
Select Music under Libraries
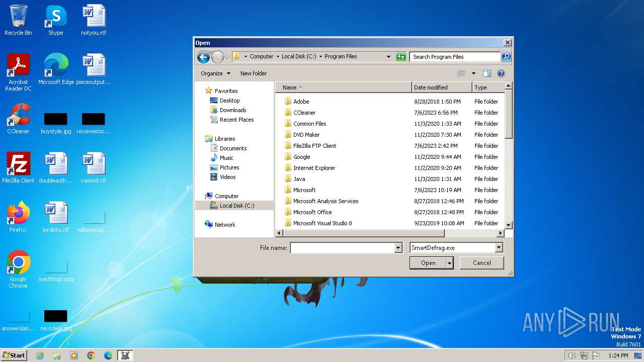(x=226, y=158)
